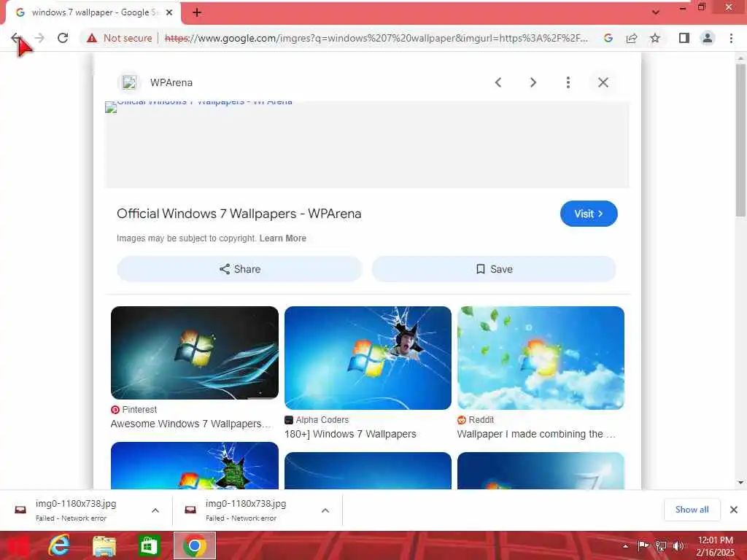747x560 pixels.
Task: Open the Pinterest Windows 7 wallpaper thumbnail
Action: pos(195,353)
